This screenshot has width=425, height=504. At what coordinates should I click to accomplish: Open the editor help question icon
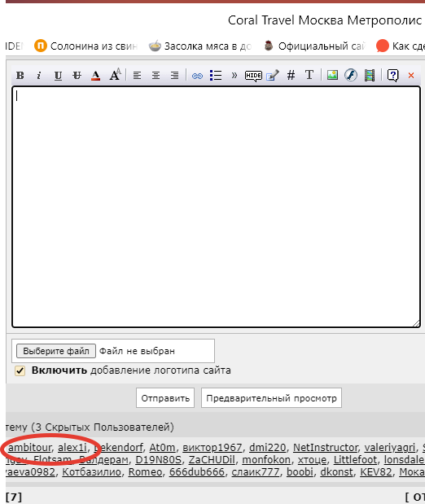pos(392,76)
